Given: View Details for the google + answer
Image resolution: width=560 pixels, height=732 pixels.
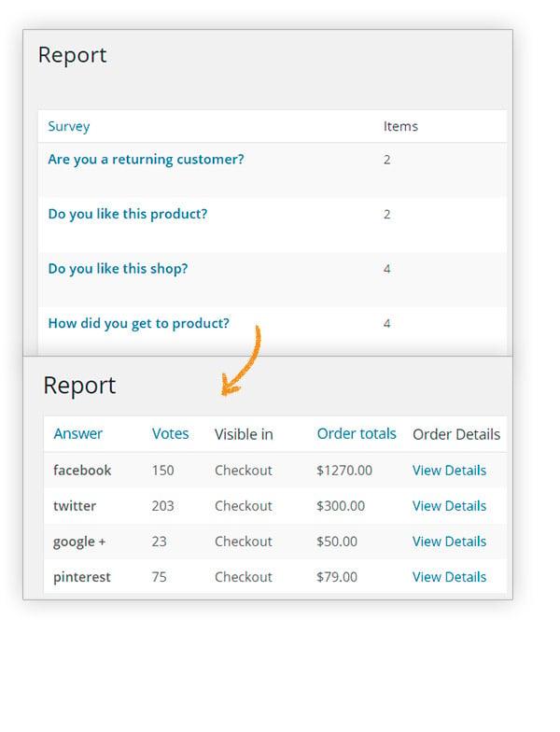Looking at the screenshot, I should click(449, 542).
